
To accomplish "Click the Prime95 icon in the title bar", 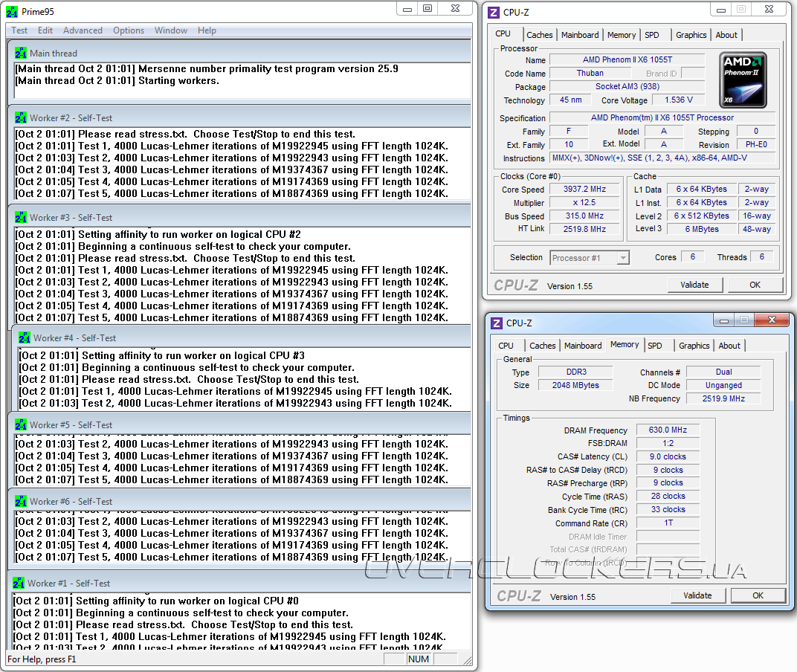I will [13, 11].
